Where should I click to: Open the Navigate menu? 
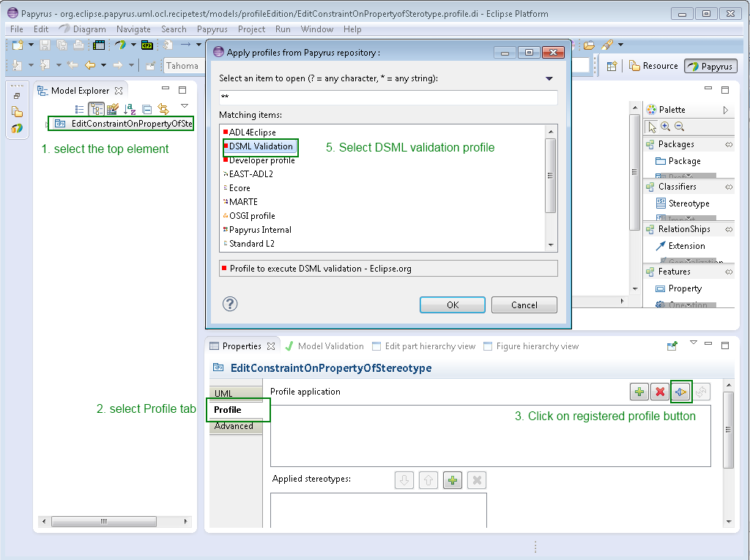133,29
